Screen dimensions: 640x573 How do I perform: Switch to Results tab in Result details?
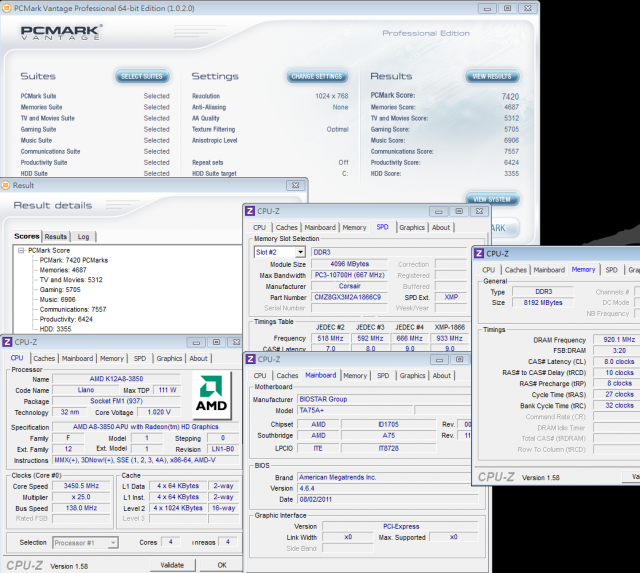click(56, 237)
